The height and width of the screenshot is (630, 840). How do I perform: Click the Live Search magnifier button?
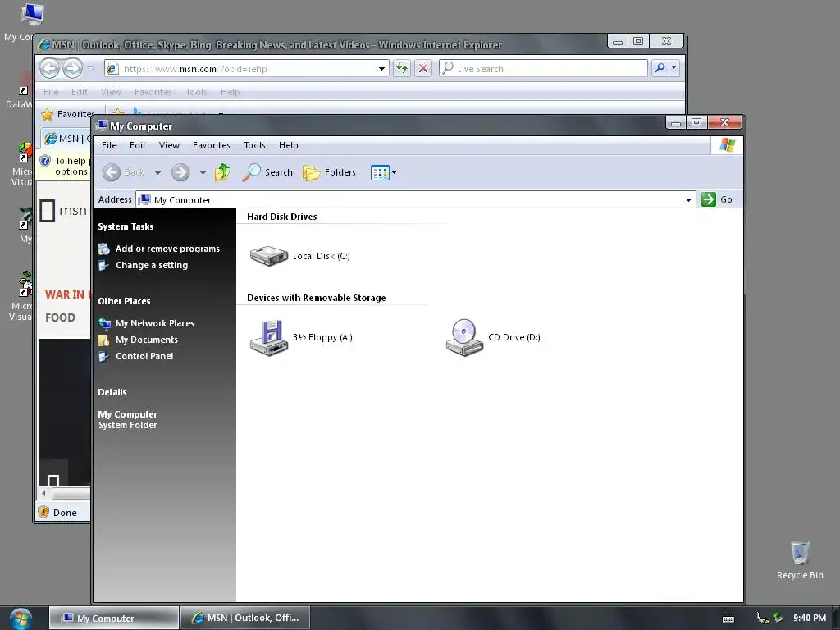[x=660, y=68]
